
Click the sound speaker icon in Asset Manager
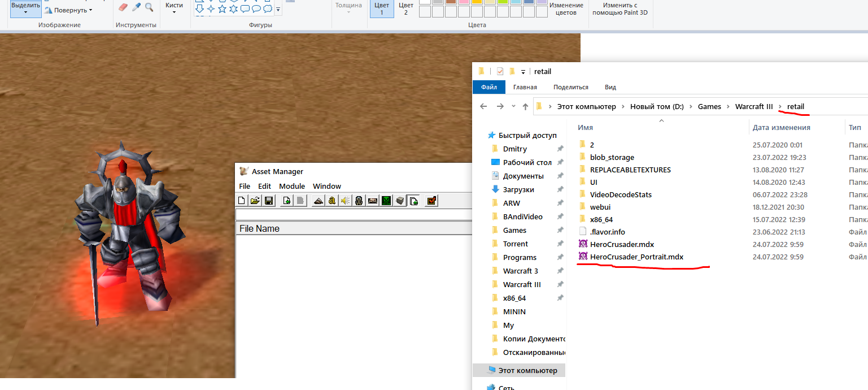coord(346,200)
